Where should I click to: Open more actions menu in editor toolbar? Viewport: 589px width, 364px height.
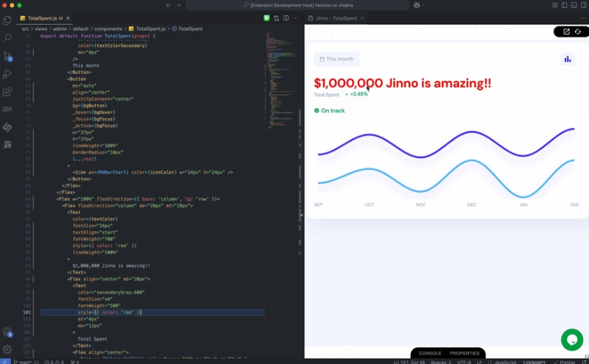296,18
